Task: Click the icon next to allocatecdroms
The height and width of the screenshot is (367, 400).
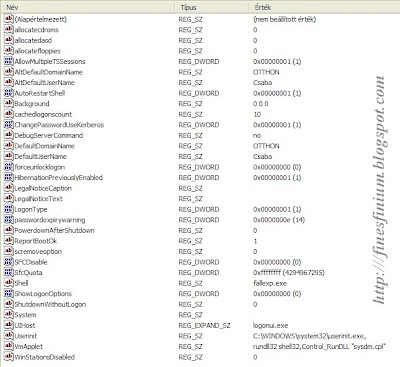Action: pyautogui.click(x=8, y=30)
